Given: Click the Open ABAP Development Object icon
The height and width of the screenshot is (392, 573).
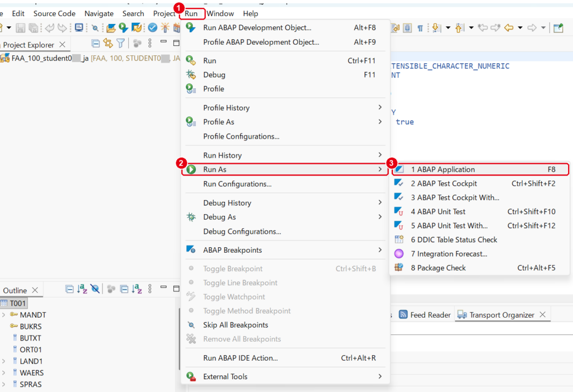Looking at the screenshot, I should pos(111,28).
